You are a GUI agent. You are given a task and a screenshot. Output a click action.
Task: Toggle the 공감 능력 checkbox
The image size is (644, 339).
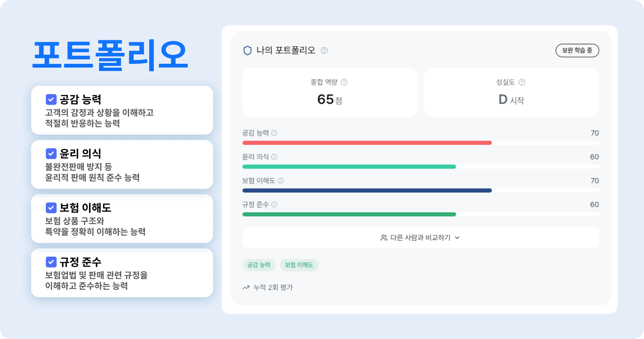pos(51,100)
